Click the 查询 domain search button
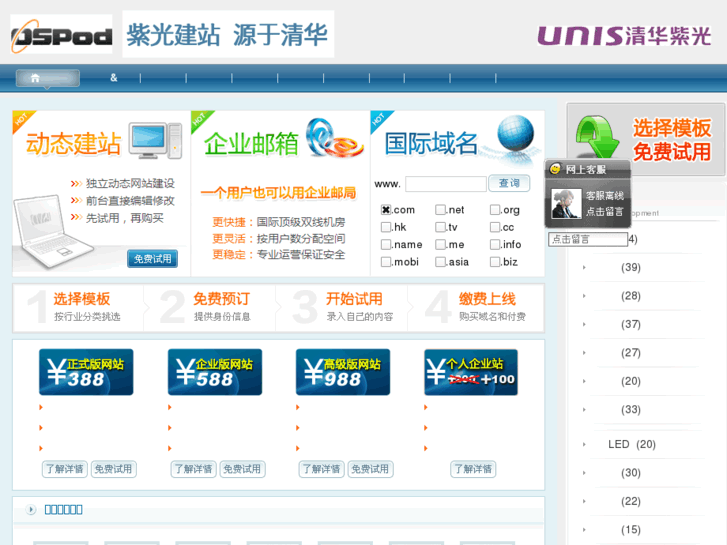The width and height of the screenshot is (727, 545). pyautogui.click(x=509, y=183)
